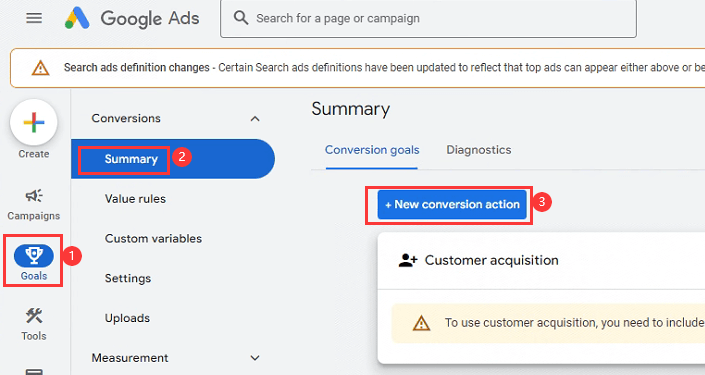The height and width of the screenshot is (375, 705).
Task: Click the warning icon in the Search ads banner
Action: 40,68
